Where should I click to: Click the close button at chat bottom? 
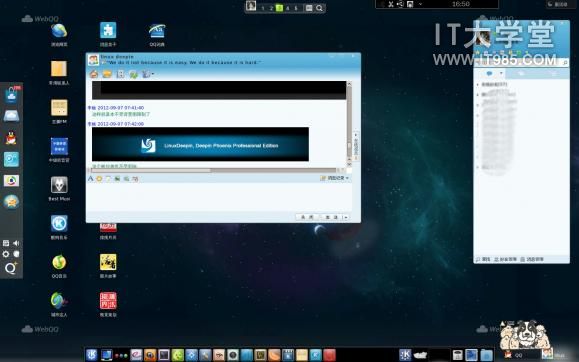307,217
